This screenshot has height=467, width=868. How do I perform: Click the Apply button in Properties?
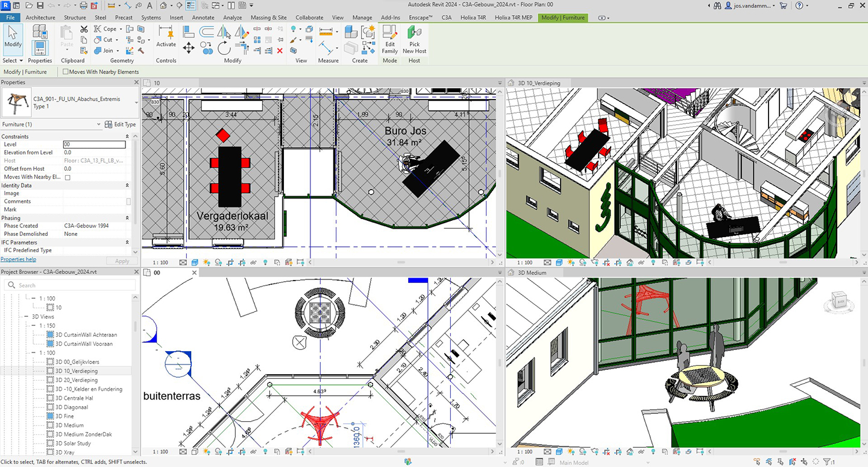pos(122,261)
